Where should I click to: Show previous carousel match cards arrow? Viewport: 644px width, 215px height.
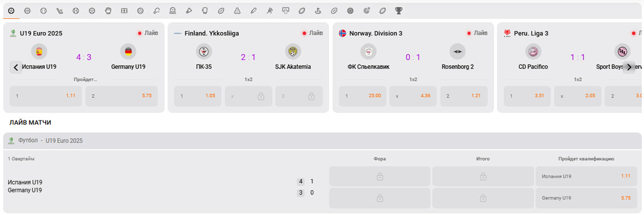tap(16, 67)
